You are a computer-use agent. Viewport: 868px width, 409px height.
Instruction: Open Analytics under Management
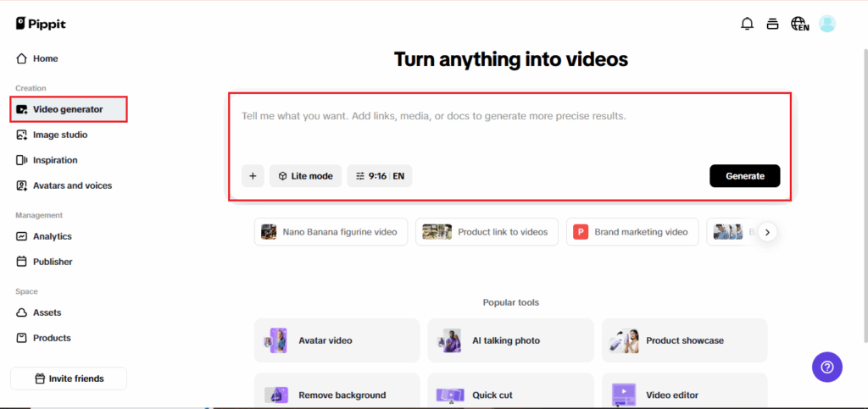[52, 236]
